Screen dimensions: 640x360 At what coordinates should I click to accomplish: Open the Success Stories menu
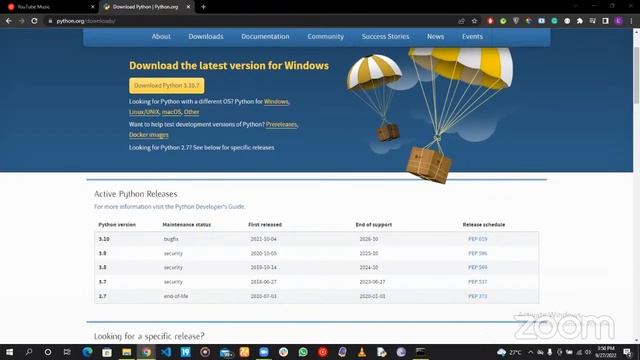click(x=385, y=36)
